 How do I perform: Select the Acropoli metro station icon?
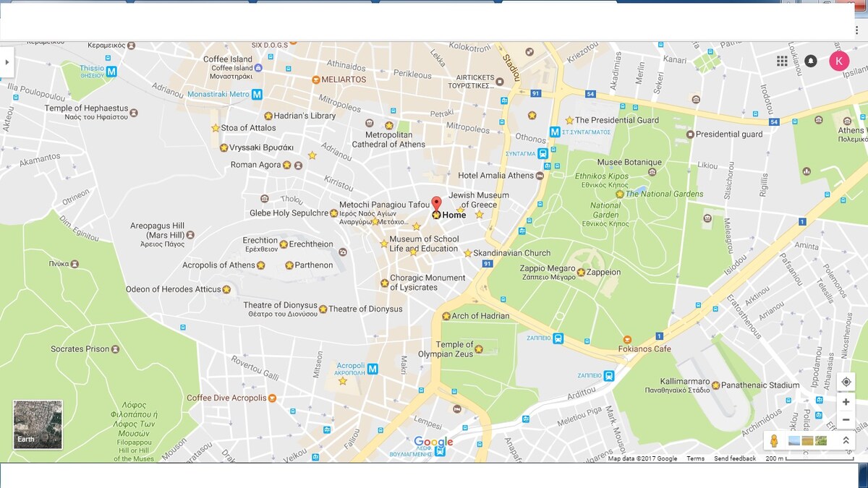[x=373, y=369]
